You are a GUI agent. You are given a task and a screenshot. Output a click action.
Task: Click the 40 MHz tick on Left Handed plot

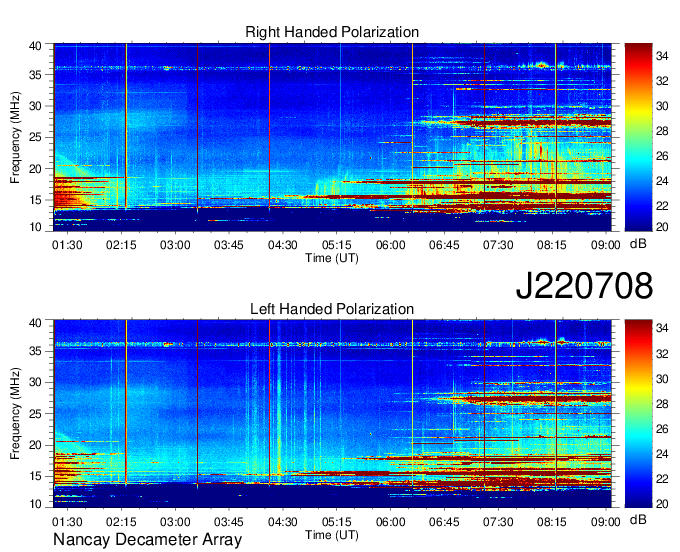coord(36,323)
